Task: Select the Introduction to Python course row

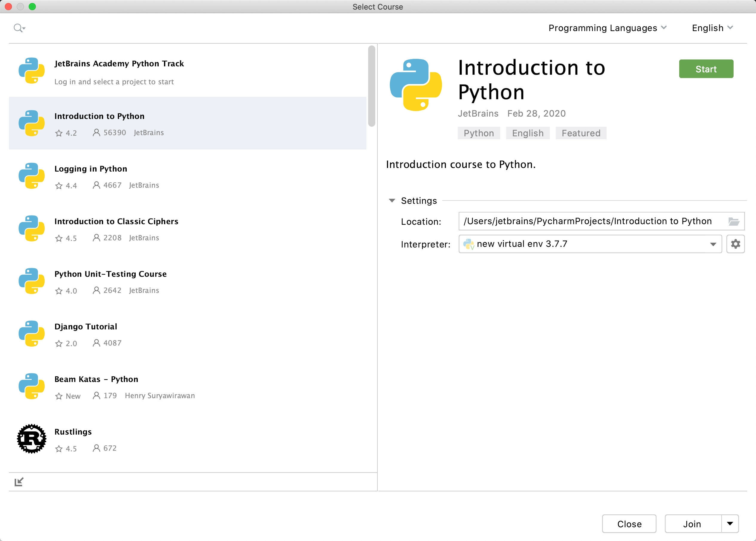Action: point(187,123)
